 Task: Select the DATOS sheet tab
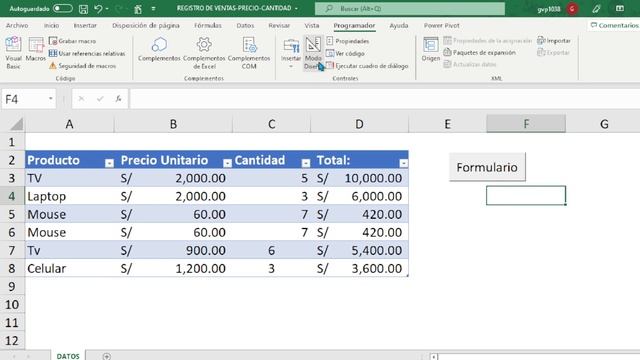[x=68, y=356]
